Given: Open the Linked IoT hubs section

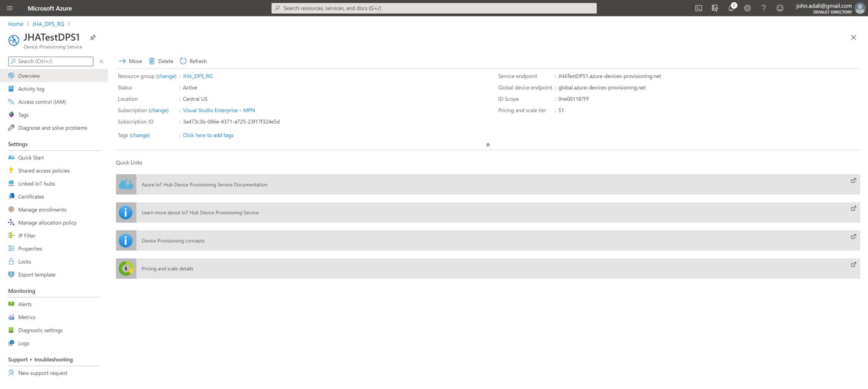Looking at the screenshot, I should coord(36,183).
